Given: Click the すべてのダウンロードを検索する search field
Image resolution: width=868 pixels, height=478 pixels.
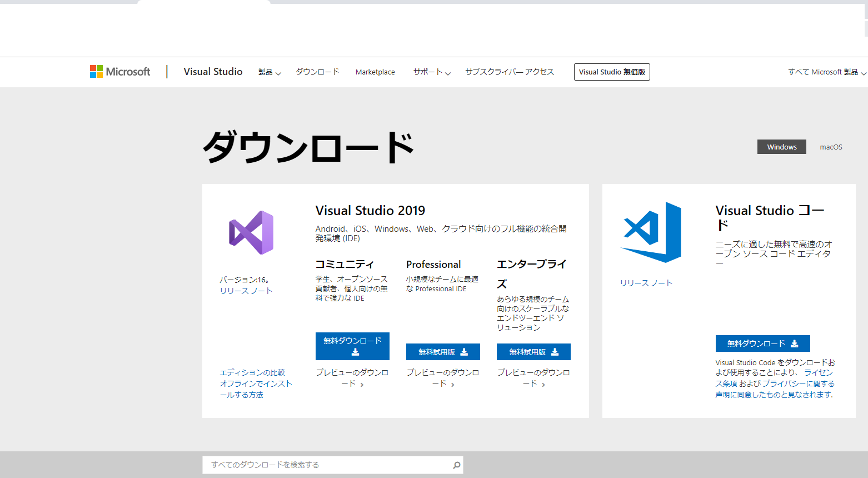Looking at the screenshot, I should 332,465.
